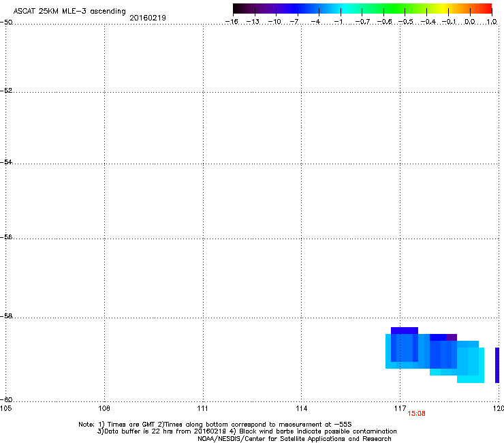
Task: Select the 111 longitude axis label
Action: (202, 408)
